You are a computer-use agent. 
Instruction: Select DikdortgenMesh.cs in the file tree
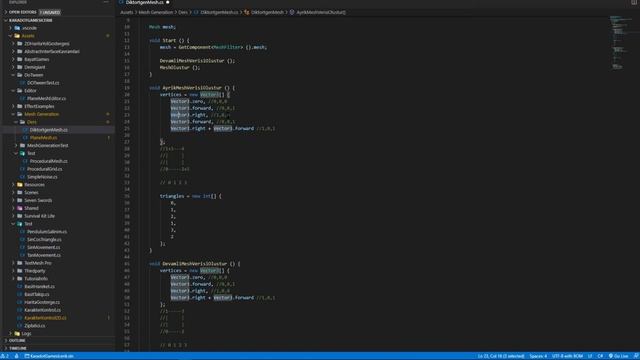48,130
